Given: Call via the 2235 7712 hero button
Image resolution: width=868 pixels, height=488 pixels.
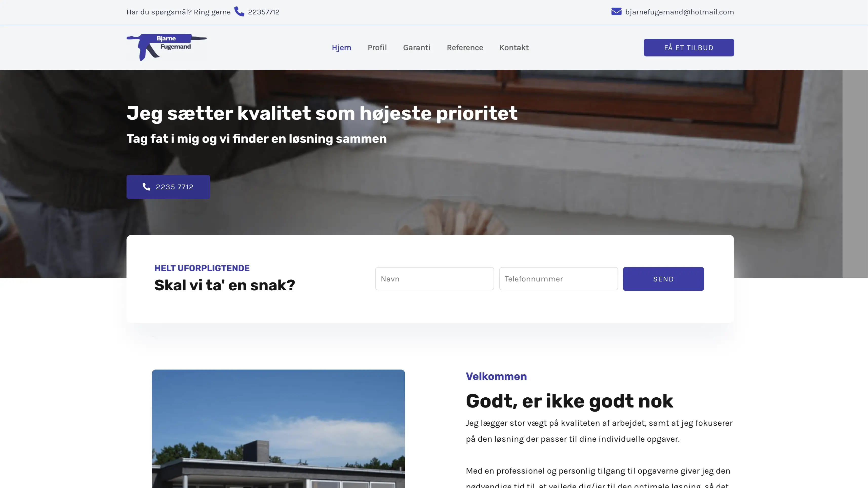Looking at the screenshot, I should tap(168, 187).
